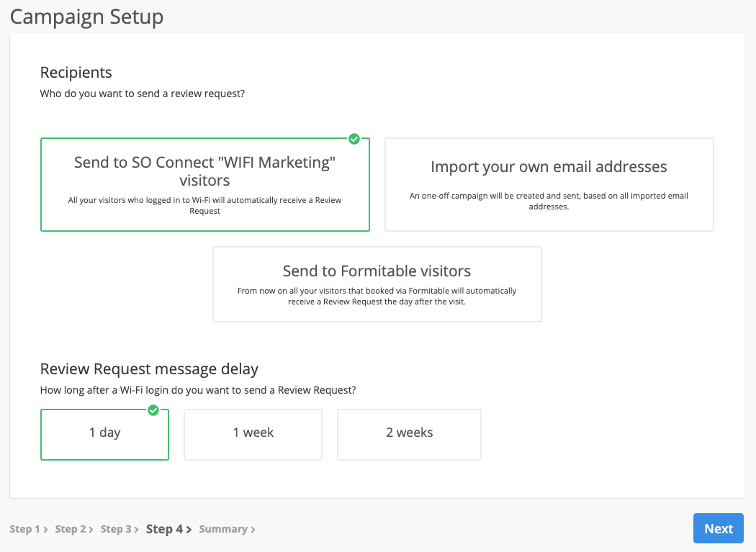Click chevron arrow after Step 3
The height and width of the screenshot is (552, 756).
[137, 530]
